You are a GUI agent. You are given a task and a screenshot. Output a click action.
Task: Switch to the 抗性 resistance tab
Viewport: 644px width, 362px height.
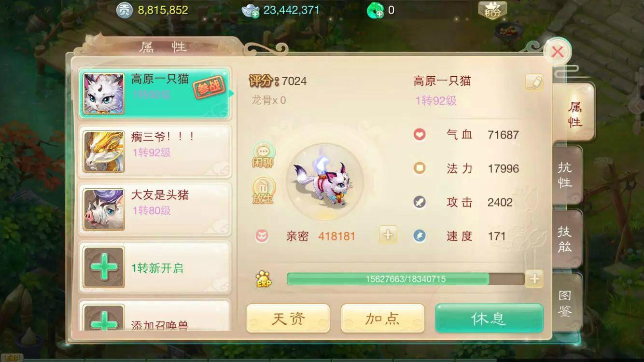(566, 175)
